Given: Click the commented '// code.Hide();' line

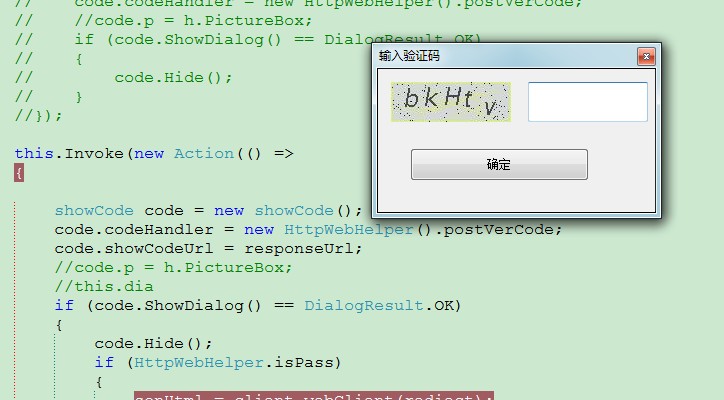Looking at the screenshot, I should pyautogui.click(x=123, y=77).
